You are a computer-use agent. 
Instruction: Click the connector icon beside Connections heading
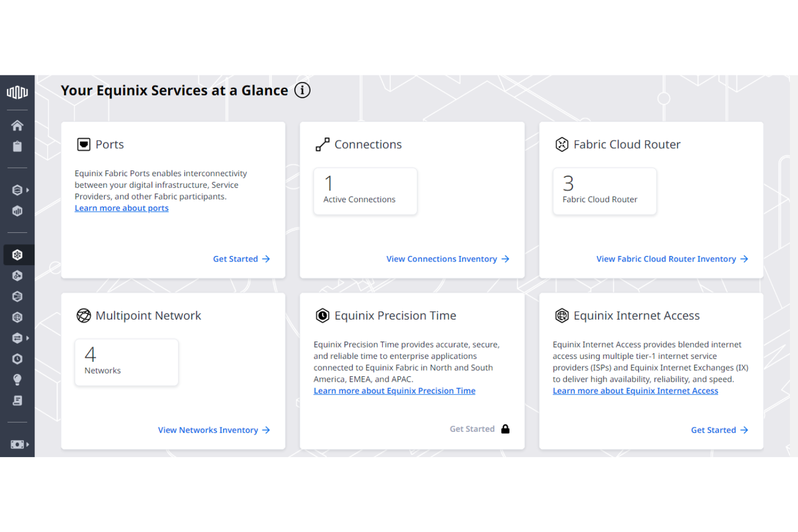click(x=322, y=144)
